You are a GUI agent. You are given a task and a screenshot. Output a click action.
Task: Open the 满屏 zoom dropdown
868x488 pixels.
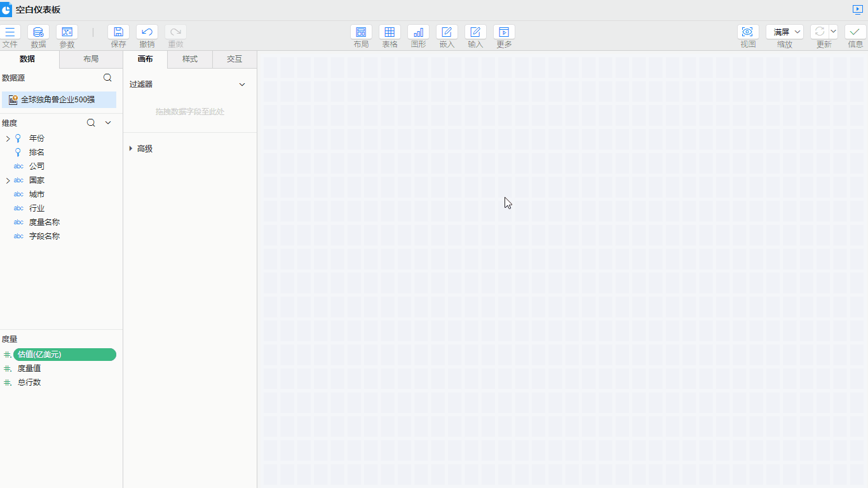coord(785,32)
